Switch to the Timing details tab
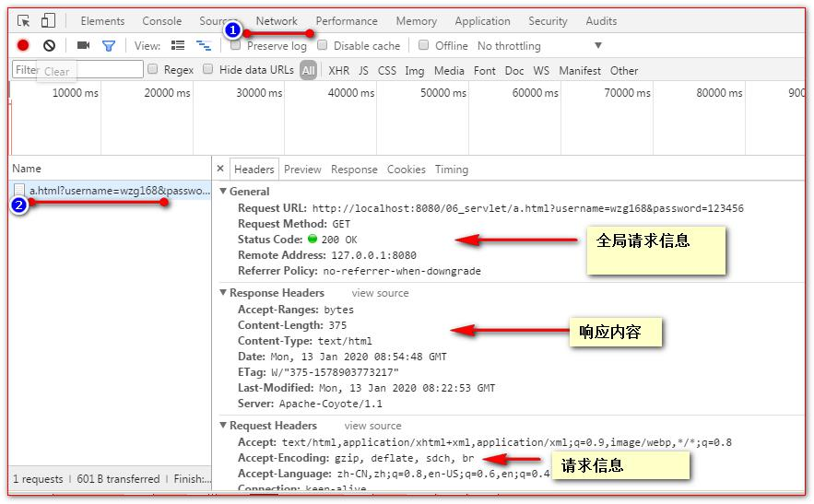The height and width of the screenshot is (504, 814). click(x=452, y=170)
